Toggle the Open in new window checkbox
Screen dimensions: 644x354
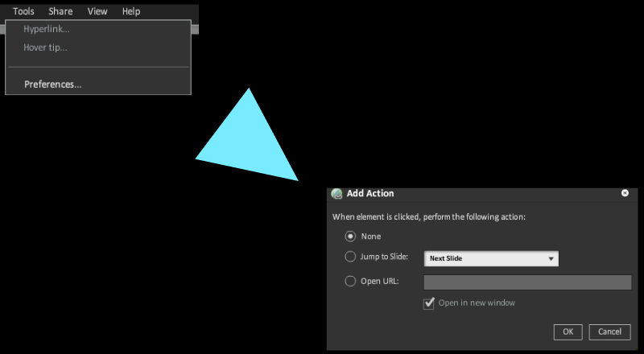(429, 303)
